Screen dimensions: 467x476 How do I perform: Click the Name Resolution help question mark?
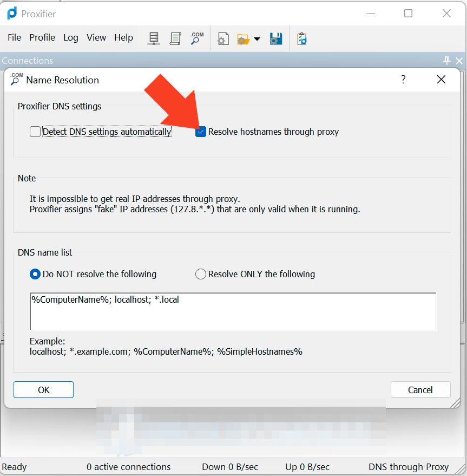[403, 80]
